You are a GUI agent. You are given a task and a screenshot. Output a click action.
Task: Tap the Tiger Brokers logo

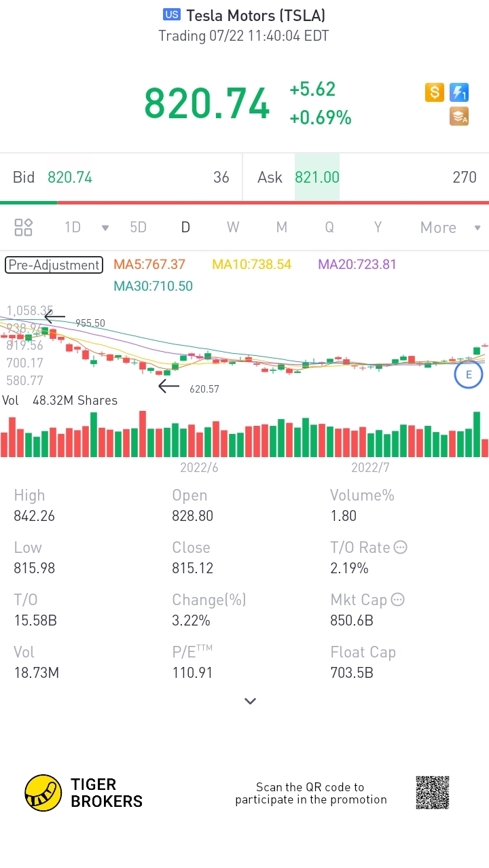click(84, 793)
